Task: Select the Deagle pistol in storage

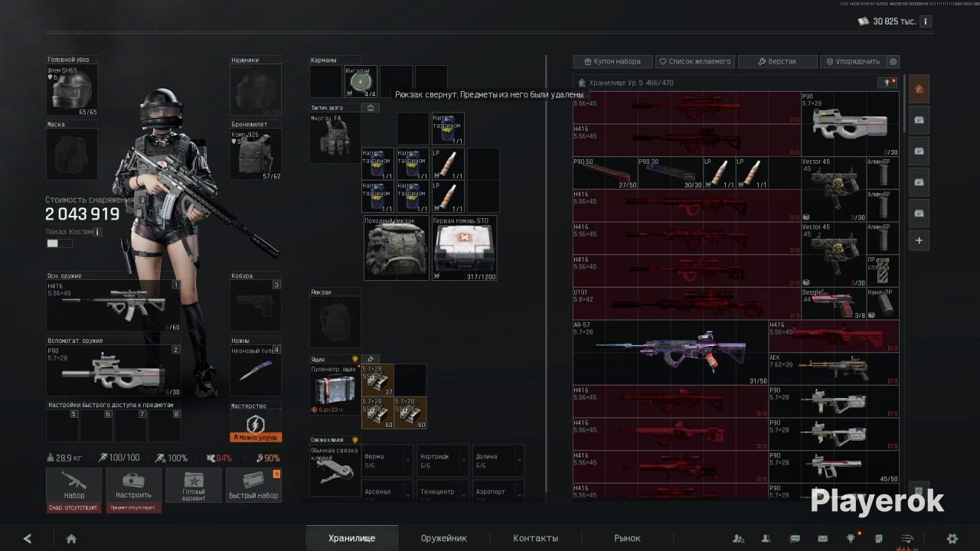Action: [x=834, y=304]
